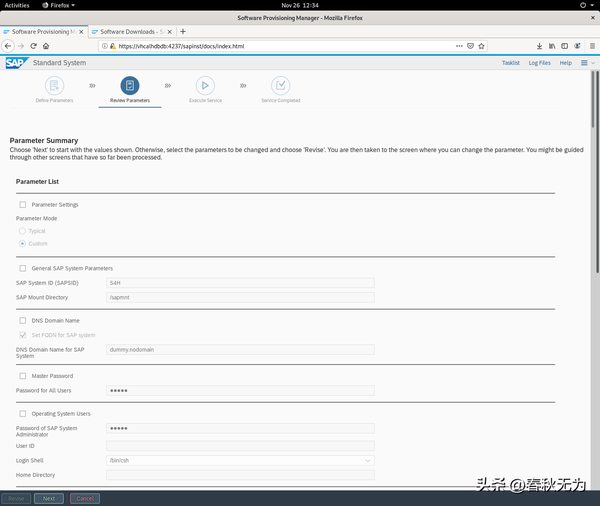Image resolution: width=600 pixels, height=506 pixels.
Task: Open the Log Files link
Action: click(540, 63)
